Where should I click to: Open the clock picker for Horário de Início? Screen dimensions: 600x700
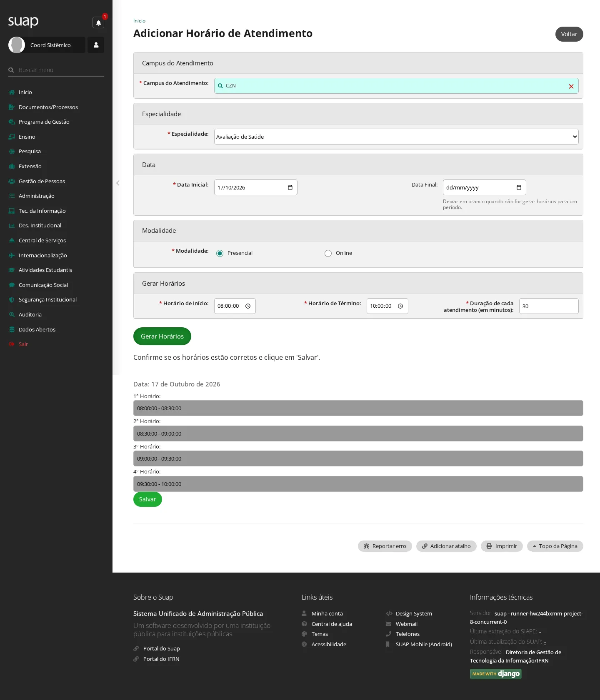pyautogui.click(x=248, y=306)
